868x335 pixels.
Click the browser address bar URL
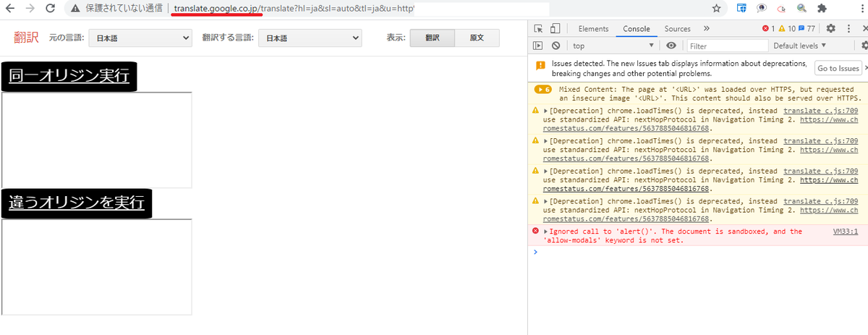294,9
